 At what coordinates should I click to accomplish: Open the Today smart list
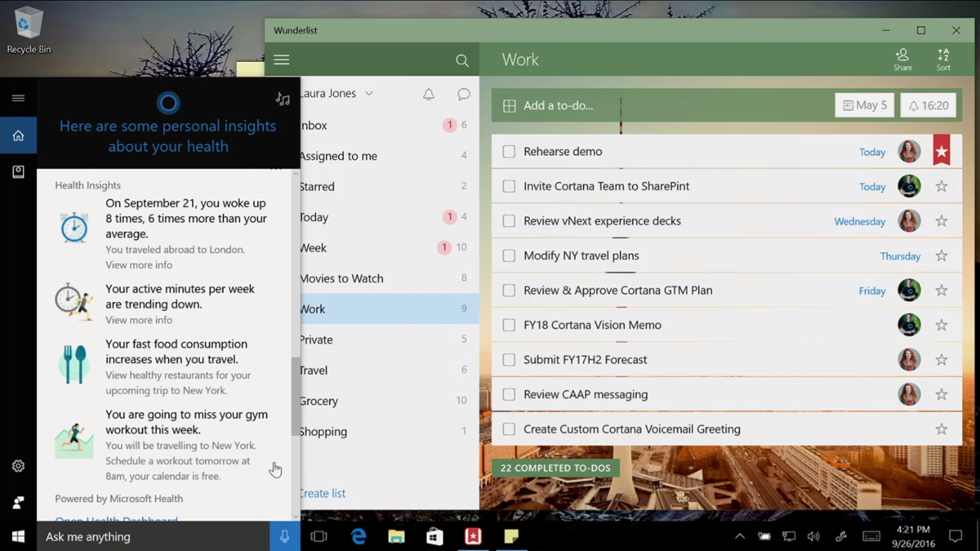coord(390,217)
